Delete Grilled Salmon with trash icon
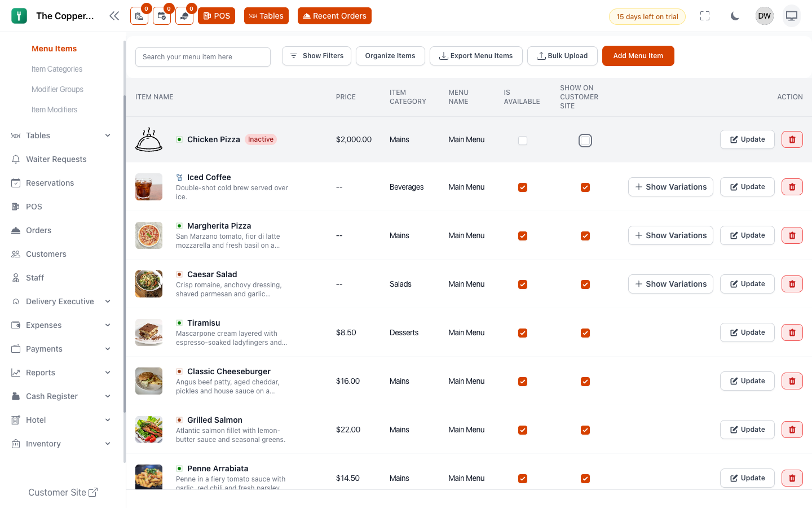 792,430
